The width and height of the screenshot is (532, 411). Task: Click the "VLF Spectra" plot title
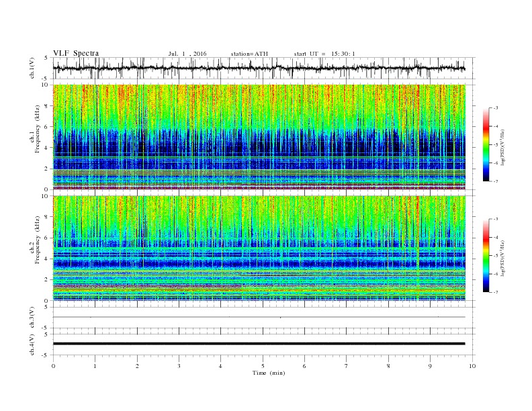pos(76,53)
